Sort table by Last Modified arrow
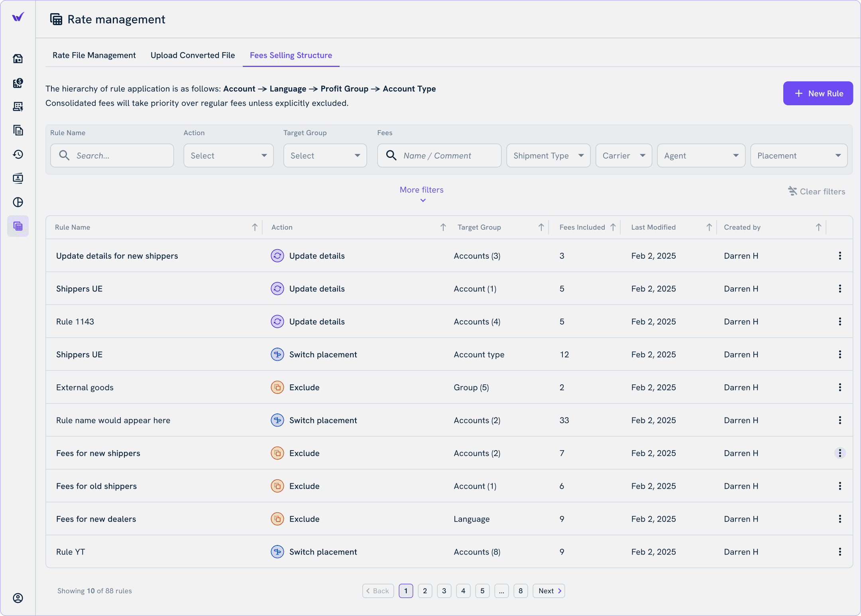Viewport: 861px width, 616px height. pyautogui.click(x=709, y=227)
